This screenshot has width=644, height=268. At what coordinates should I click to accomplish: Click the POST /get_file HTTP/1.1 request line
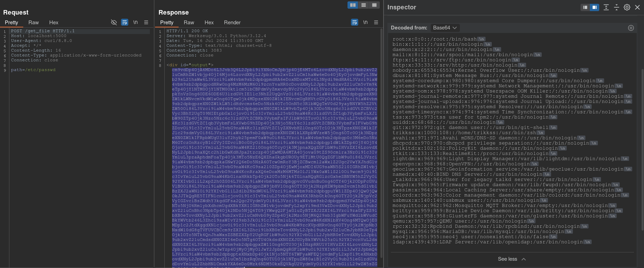coord(43,31)
